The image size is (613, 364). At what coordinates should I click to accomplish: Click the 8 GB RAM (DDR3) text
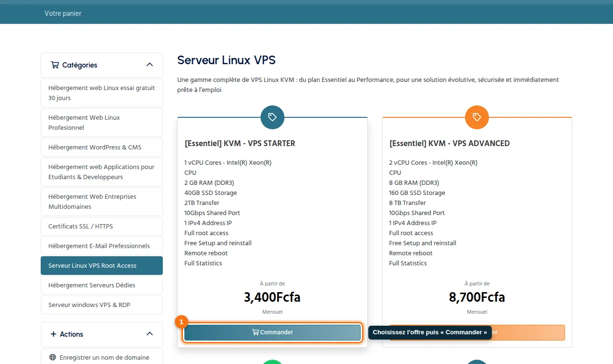click(414, 182)
